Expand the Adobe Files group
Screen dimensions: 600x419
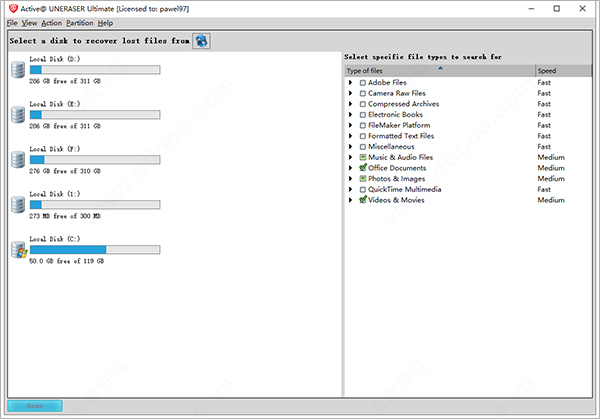point(350,83)
